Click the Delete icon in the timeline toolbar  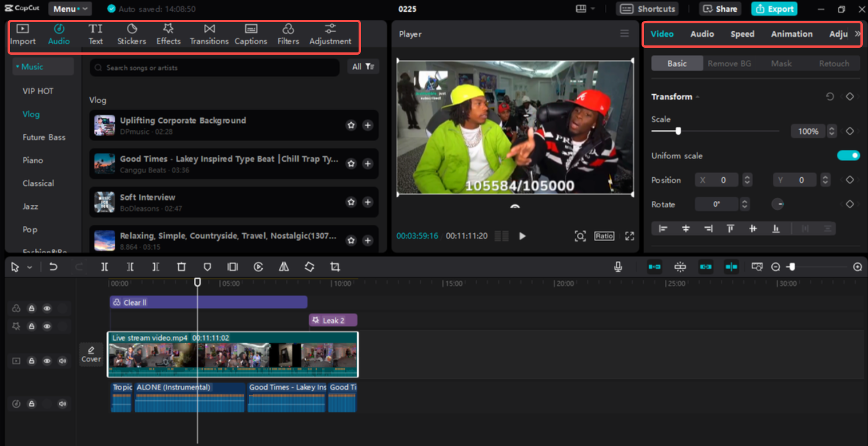(x=181, y=267)
